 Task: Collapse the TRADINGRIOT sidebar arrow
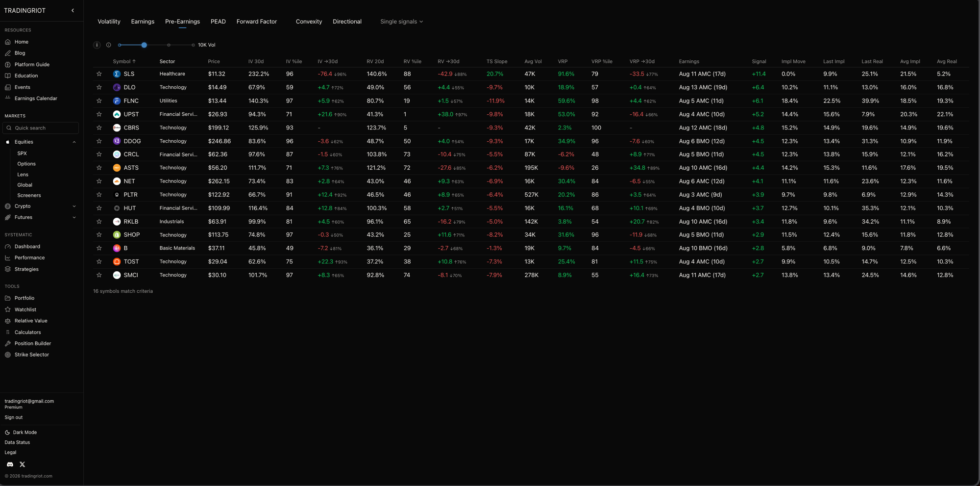click(x=73, y=10)
